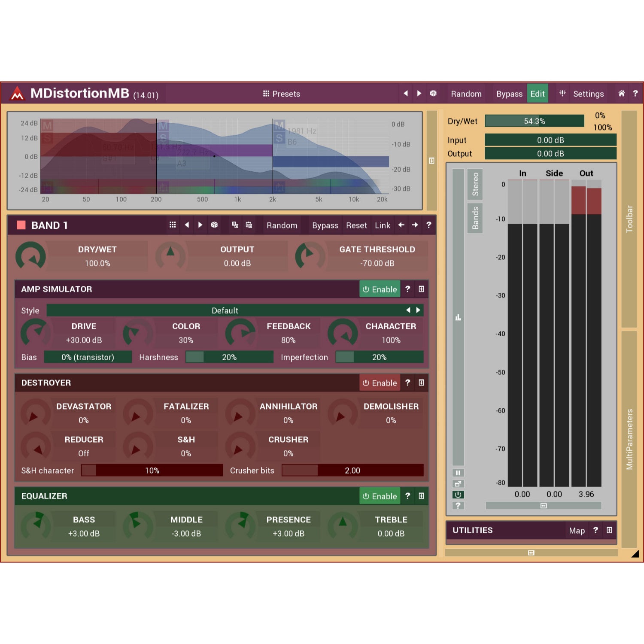Collapse the Equalizer panel
This screenshot has height=644, width=644.
(422, 496)
